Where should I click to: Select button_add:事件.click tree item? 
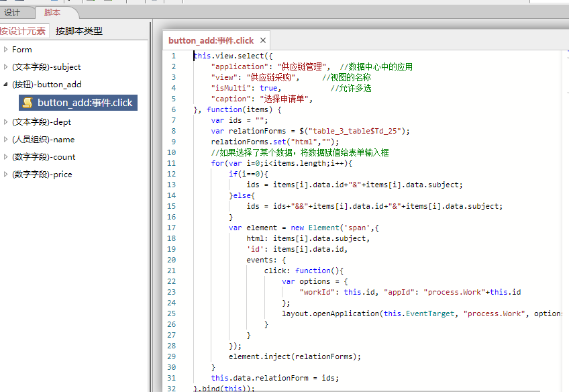[85, 103]
